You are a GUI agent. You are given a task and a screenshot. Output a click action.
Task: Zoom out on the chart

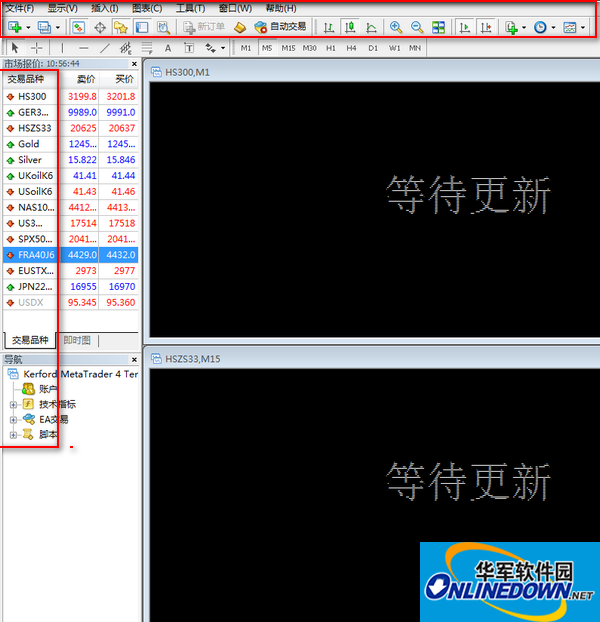[417, 27]
